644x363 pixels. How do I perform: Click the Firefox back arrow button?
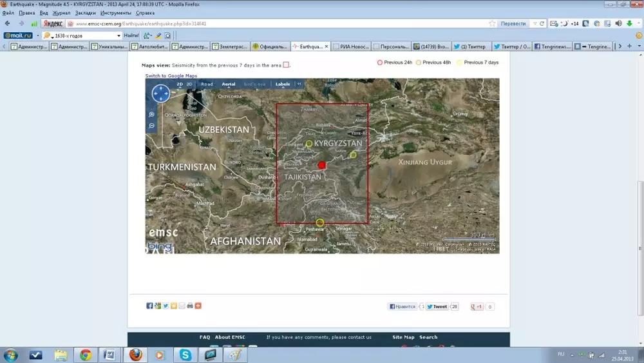click(8, 23)
